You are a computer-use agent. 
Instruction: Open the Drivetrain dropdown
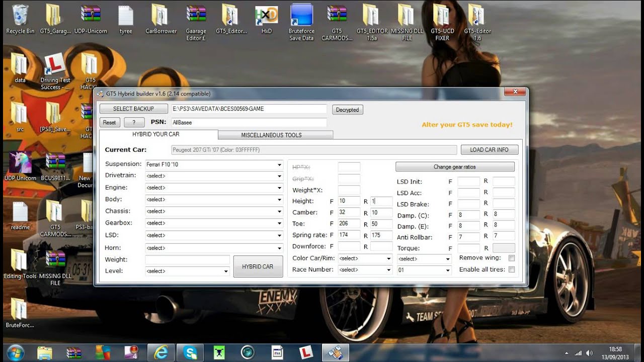214,176
